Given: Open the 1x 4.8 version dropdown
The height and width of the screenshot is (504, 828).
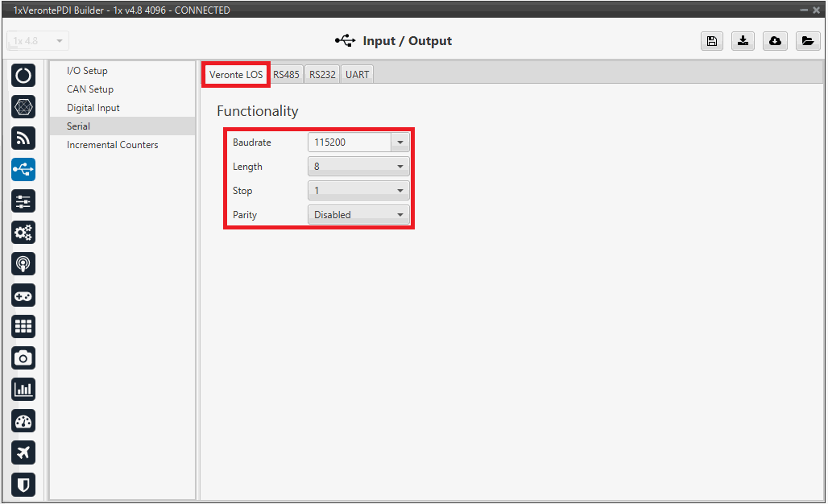Looking at the screenshot, I should (x=38, y=41).
